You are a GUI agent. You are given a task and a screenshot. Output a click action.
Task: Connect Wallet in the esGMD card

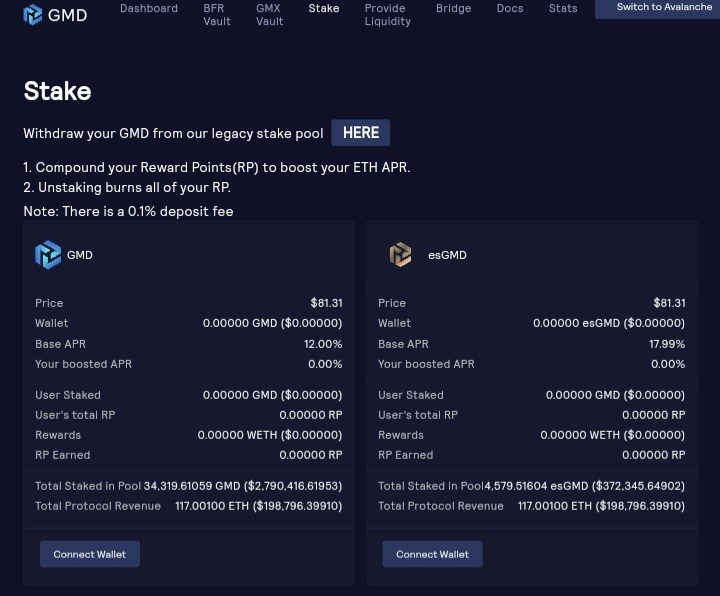[433, 554]
